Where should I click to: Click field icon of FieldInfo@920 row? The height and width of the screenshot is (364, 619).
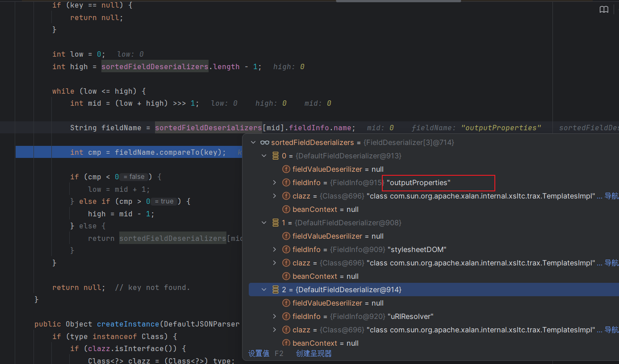[286, 316]
